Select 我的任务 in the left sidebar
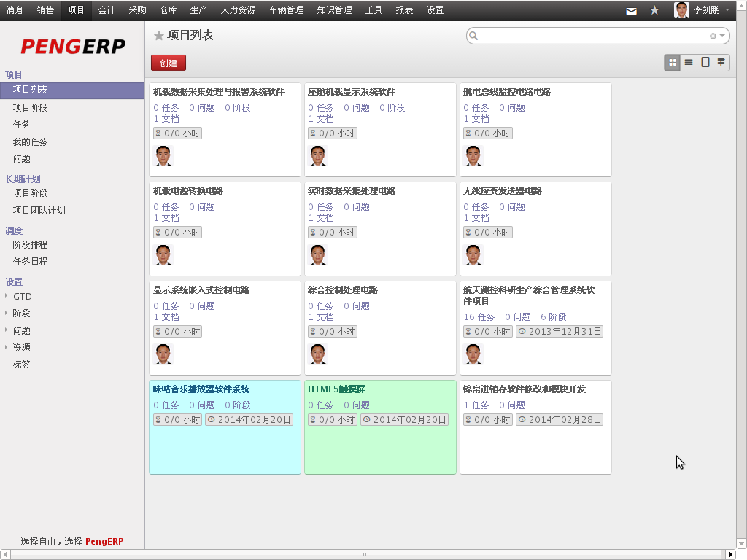747x560 pixels. 29,142
